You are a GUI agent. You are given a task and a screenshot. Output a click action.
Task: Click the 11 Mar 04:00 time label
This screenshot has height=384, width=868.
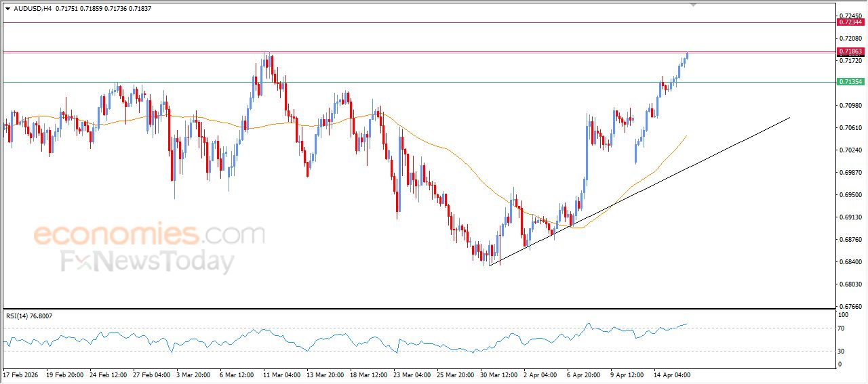283,375
